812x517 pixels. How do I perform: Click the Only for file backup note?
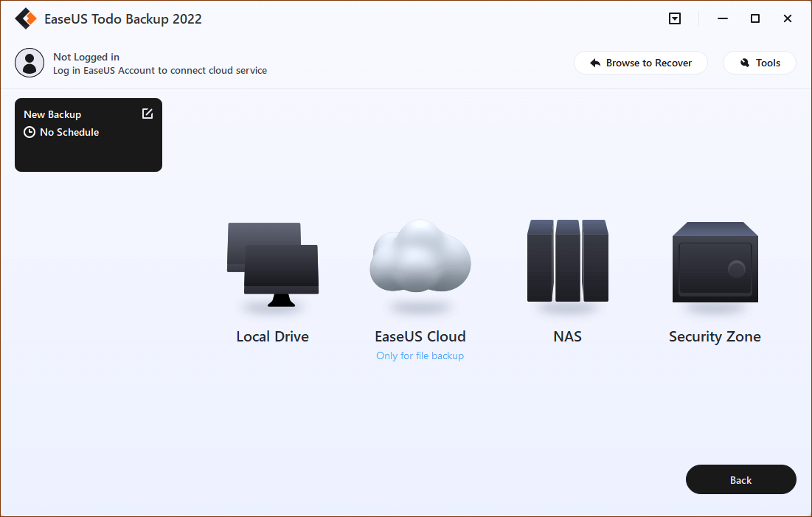[x=420, y=356]
